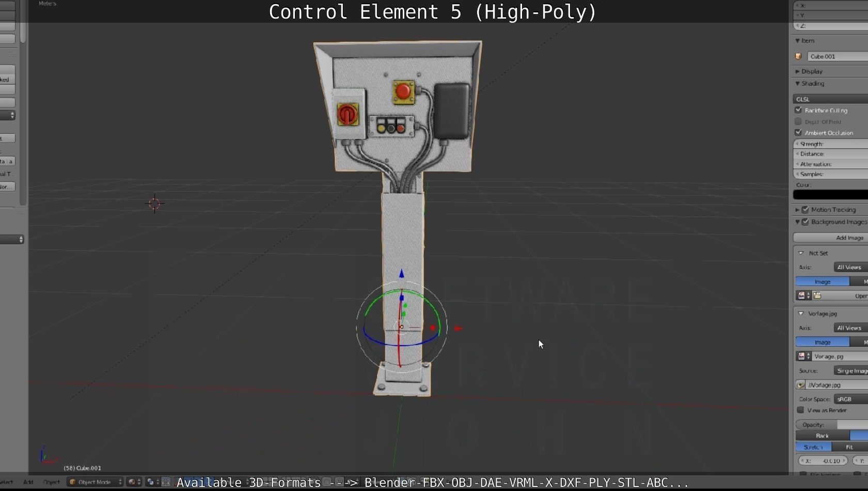Collapse the Item panel
Screen dimensions: 868x491
pos(797,41)
